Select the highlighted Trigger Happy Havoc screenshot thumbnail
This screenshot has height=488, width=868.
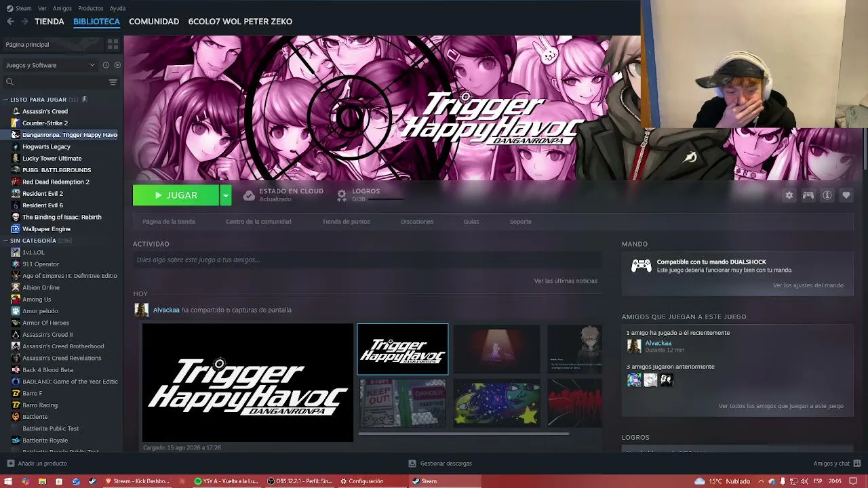coord(403,349)
